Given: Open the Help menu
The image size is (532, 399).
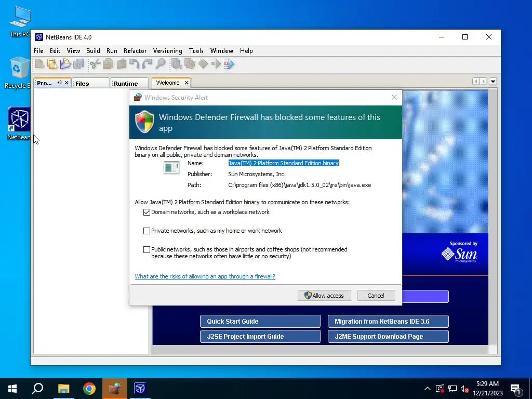Looking at the screenshot, I should pyautogui.click(x=246, y=51).
